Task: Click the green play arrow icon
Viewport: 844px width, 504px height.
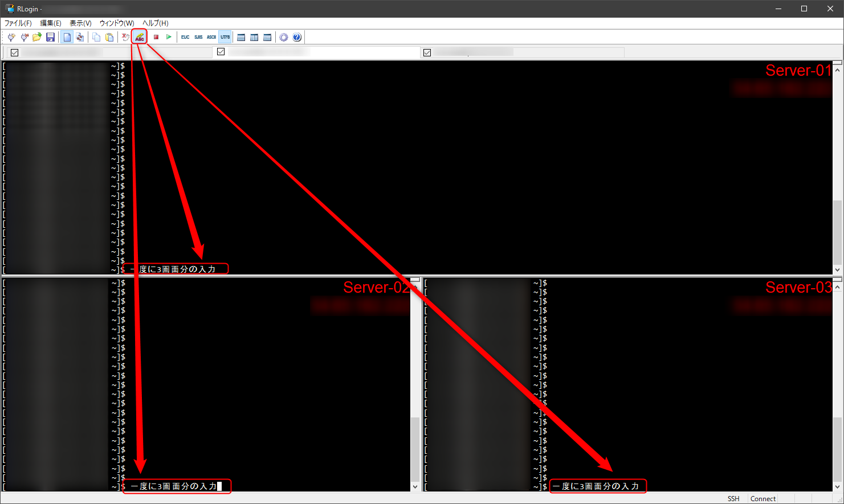Action: point(169,37)
